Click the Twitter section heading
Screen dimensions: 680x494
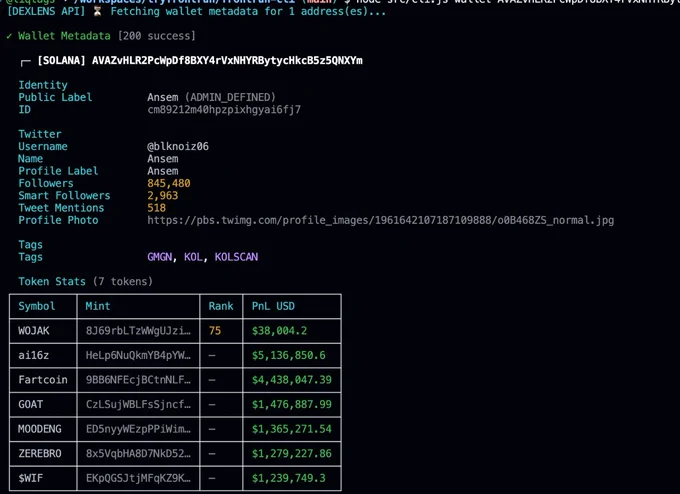point(39,134)
